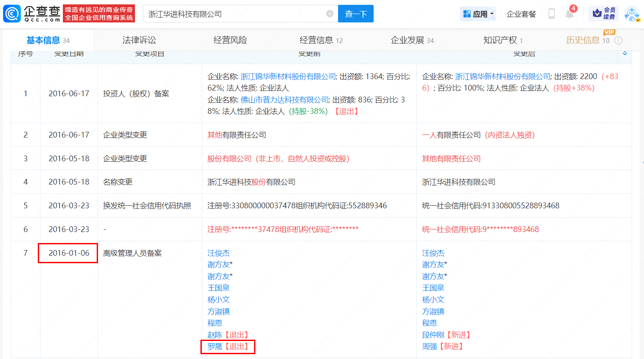This screenshot has width=644, height=359.
Task: Click the Qcc.com logo icon
Action: point(12,14)
